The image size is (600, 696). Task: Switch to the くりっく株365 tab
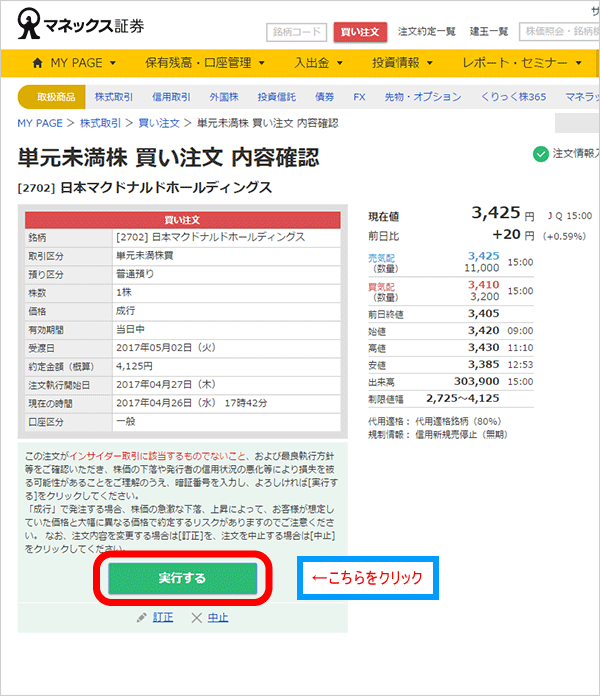[x=513, y=97]
